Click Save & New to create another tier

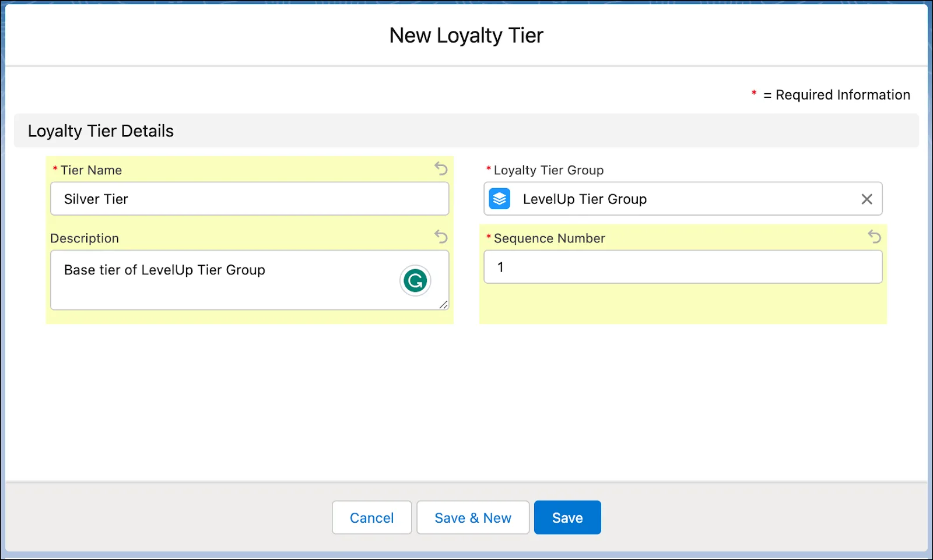coord(473,517)
